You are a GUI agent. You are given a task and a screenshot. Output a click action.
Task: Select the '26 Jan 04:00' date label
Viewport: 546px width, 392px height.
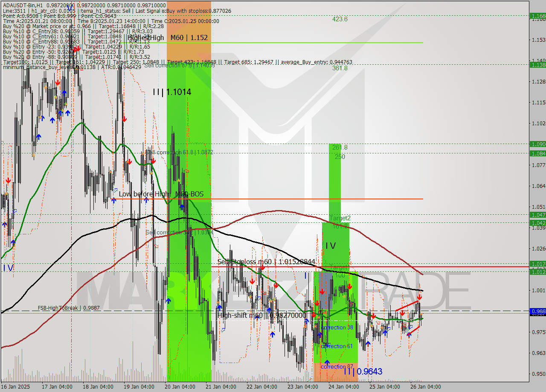[427, 387]
